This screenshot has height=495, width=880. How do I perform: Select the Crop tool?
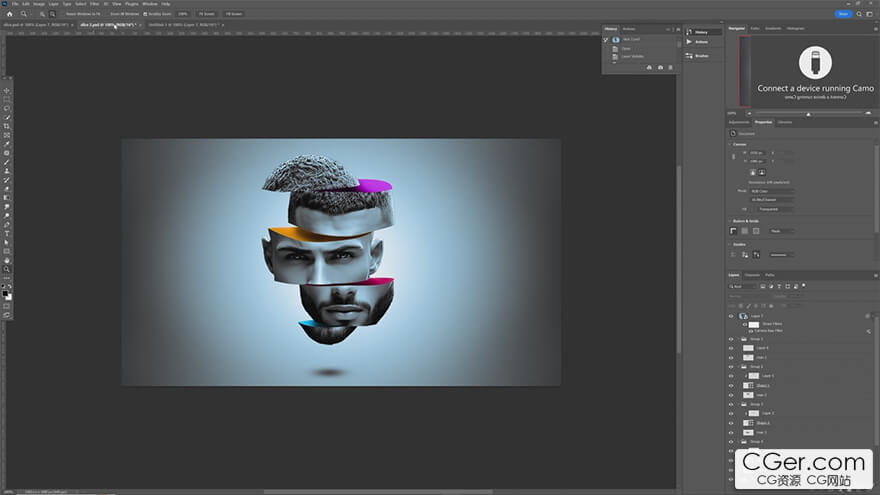pos(7,126)
